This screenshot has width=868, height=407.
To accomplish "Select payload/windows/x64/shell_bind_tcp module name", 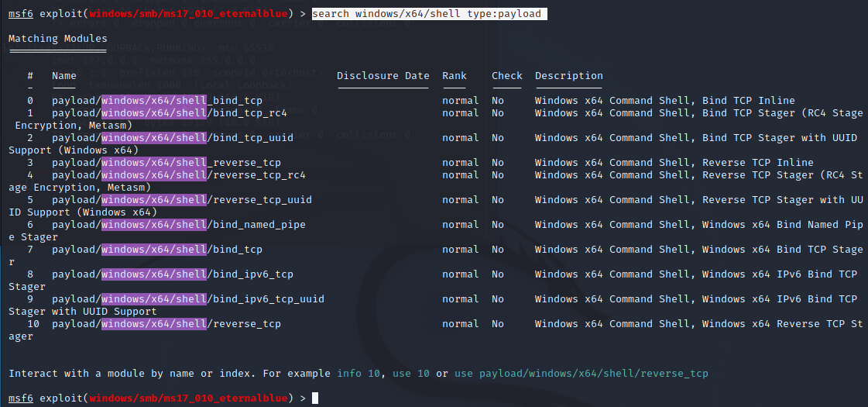I will coord(157,101).
